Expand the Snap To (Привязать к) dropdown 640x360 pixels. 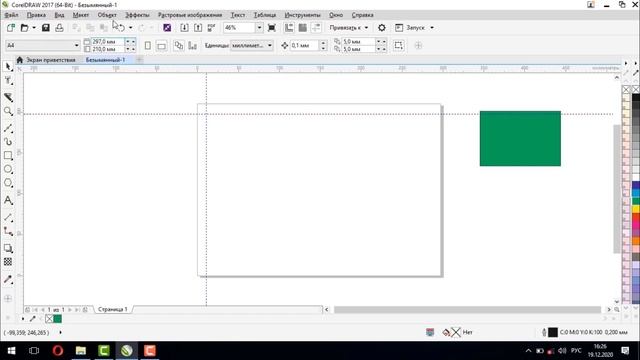366,28
